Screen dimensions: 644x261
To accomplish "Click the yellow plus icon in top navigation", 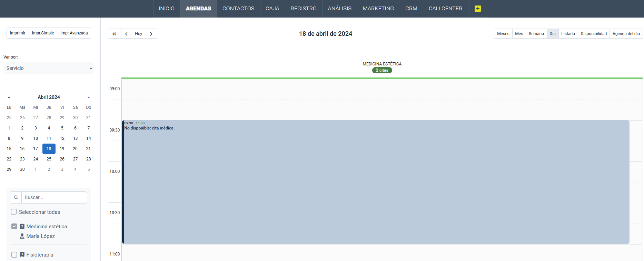I will (477, 9).
